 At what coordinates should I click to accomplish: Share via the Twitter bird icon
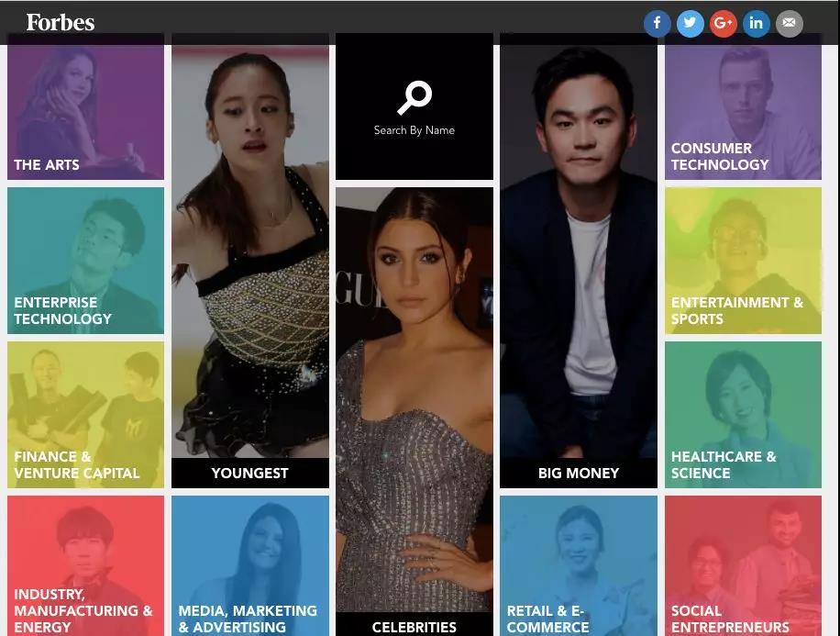pos(690,23)
